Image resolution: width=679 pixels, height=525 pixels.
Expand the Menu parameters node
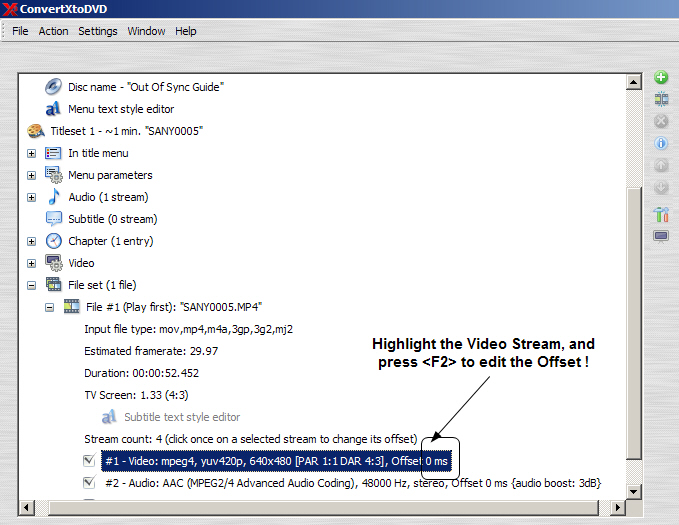pos(31,175)
